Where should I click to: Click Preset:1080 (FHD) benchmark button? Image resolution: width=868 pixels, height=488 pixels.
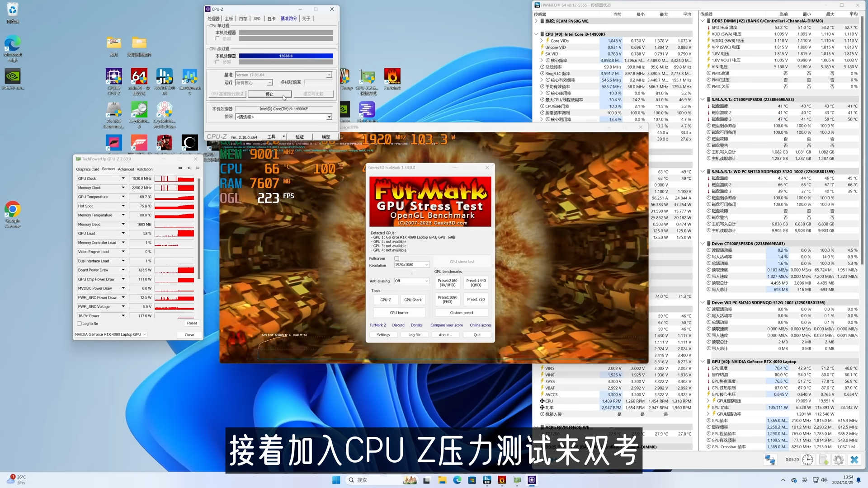pyautogui.click(x=448, y=300)
